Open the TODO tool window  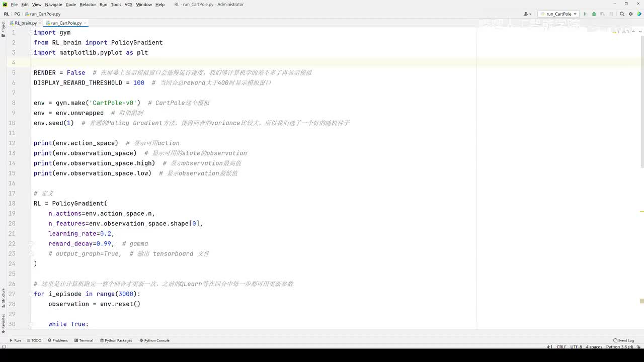click(34, 340)
